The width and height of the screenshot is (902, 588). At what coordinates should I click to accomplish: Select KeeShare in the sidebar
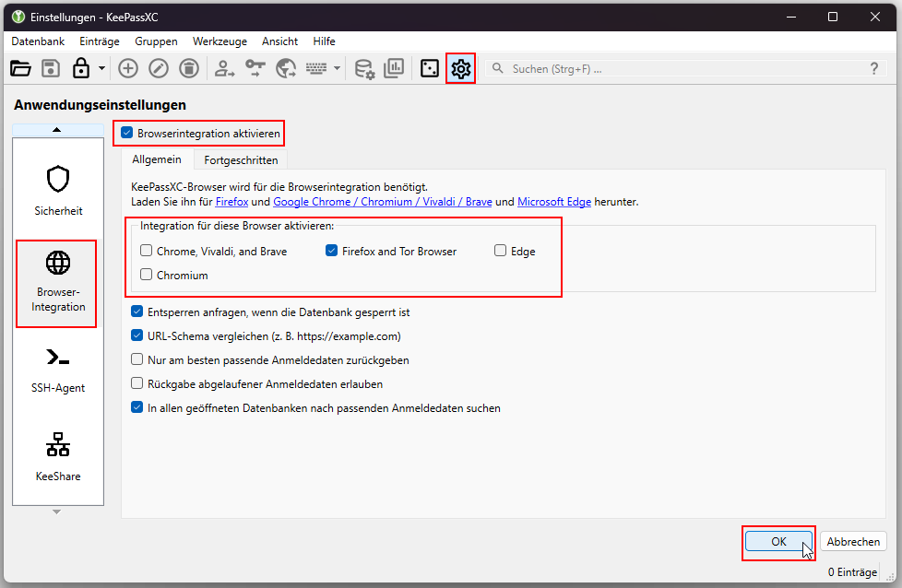(58, 457)
